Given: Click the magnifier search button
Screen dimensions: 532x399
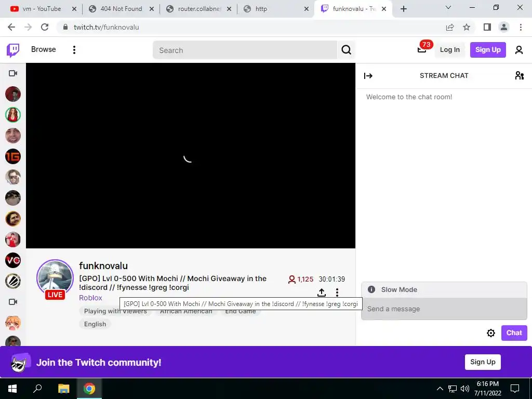Looking at the screenshot, I should (x=346, y=50).
